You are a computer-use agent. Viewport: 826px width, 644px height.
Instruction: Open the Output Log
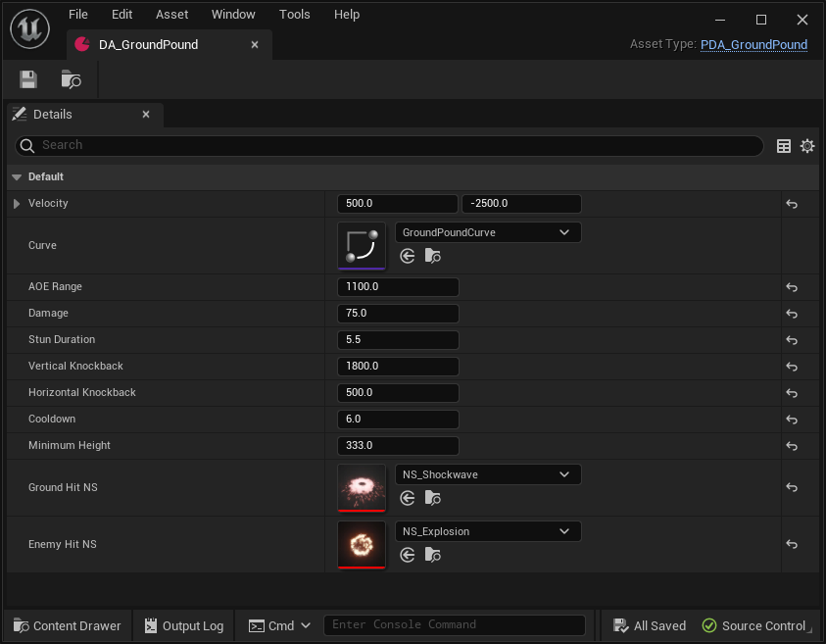(184, 625)
